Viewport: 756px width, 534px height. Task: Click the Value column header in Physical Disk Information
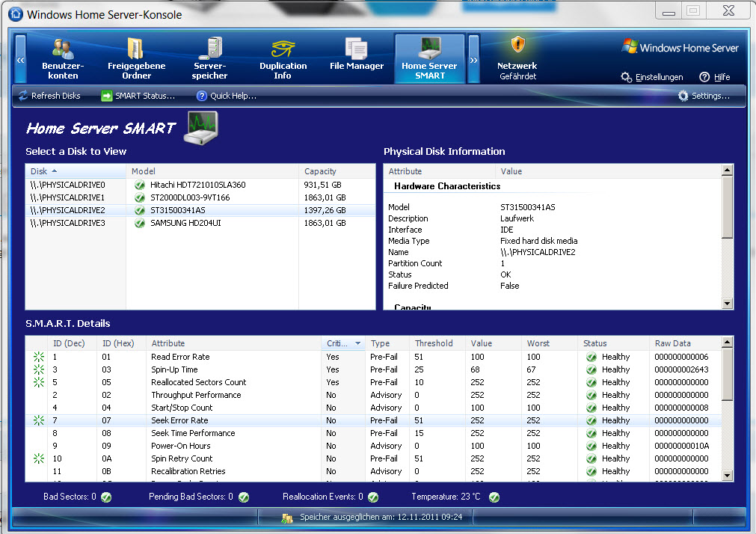pos(609,171)
